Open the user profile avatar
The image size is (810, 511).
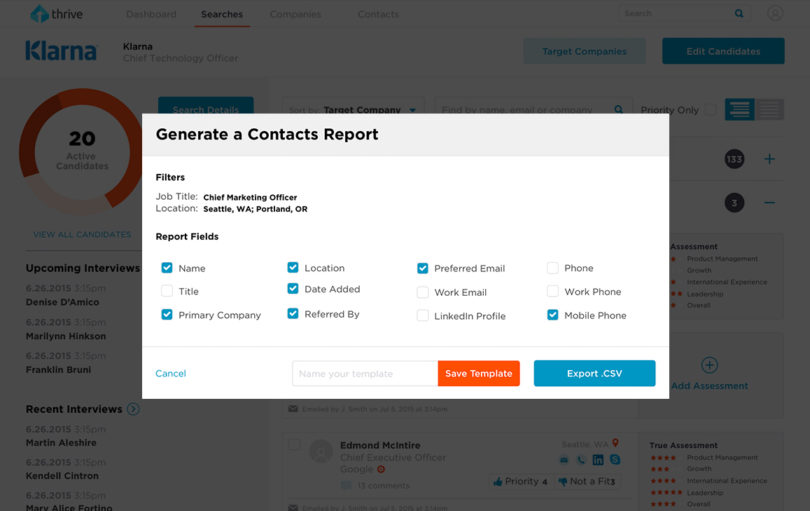(775, 13)
